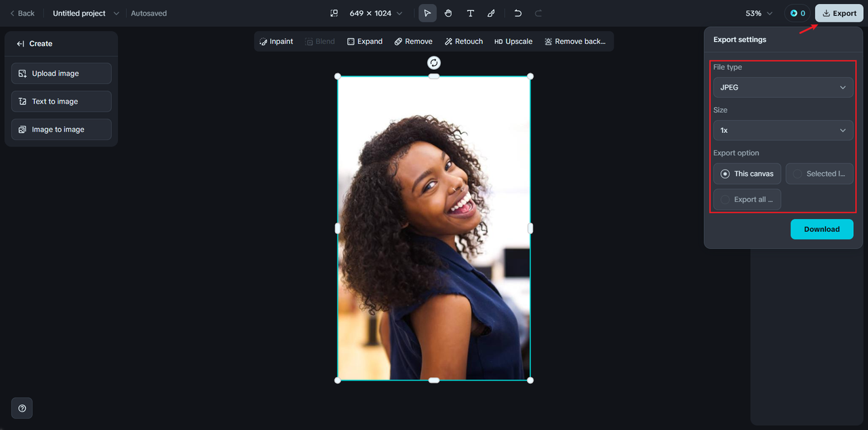Screen dimensions: 868x430
Task: Open the help question-mark icon
Action: (x=22, y=408)
